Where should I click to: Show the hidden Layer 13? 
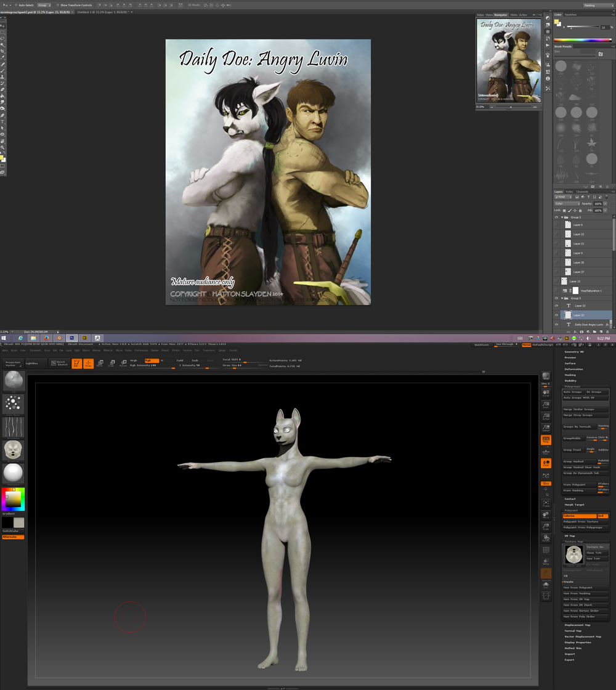point(556,281)
